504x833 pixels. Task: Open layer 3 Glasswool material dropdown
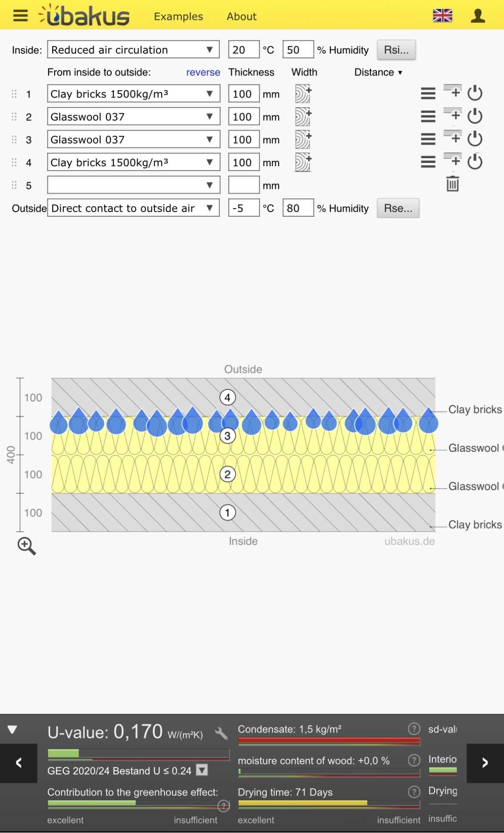coord(133,140)
